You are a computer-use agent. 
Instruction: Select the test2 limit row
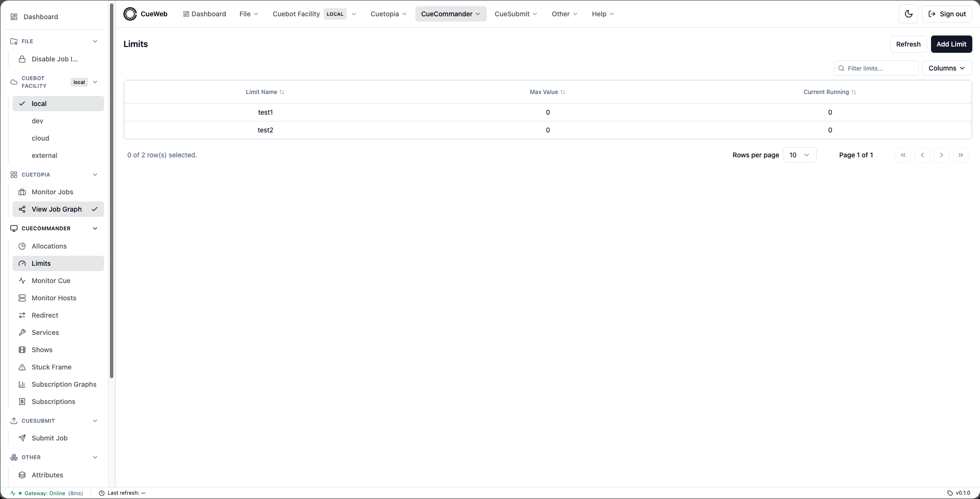[547, 130]
